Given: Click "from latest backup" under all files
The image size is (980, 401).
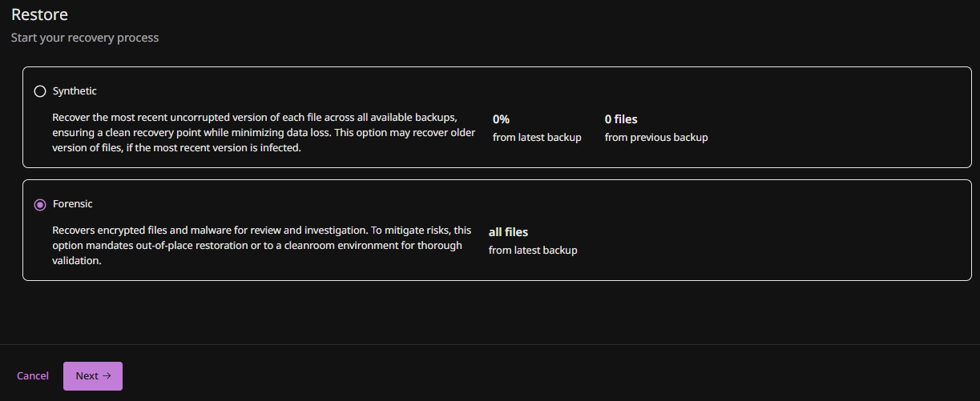Looking at the screenshot, I should click(x=533, y=251).
